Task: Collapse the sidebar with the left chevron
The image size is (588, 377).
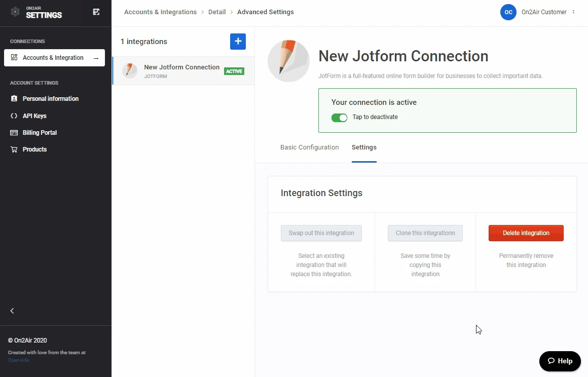Action: (x=13, y=311)
